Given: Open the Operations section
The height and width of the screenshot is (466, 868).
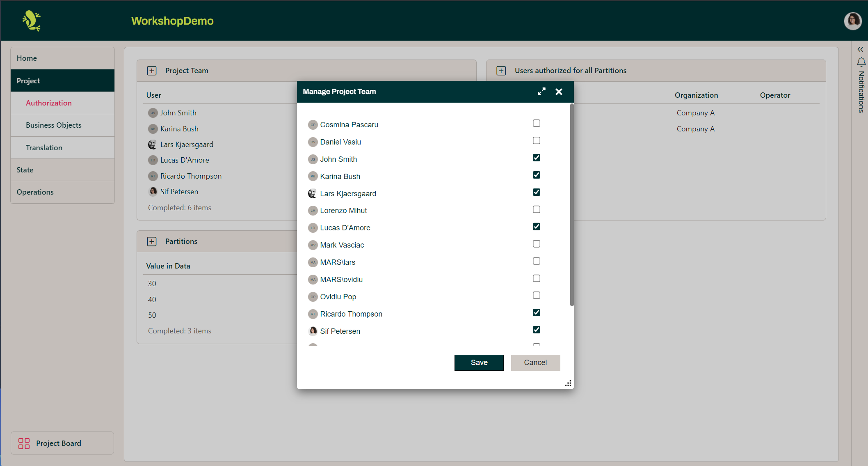Looking at the screenshot, I should (35, 192).
